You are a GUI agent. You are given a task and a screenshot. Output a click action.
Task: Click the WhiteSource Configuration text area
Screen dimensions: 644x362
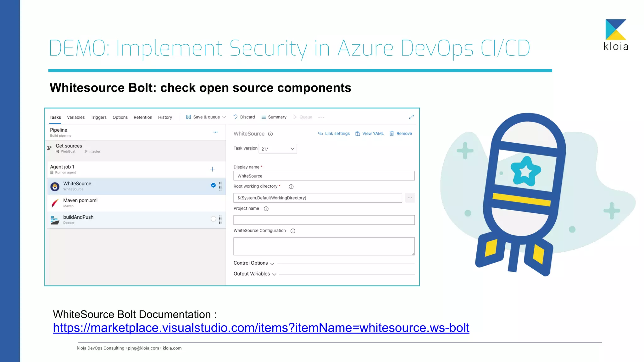tap(324, 246)
